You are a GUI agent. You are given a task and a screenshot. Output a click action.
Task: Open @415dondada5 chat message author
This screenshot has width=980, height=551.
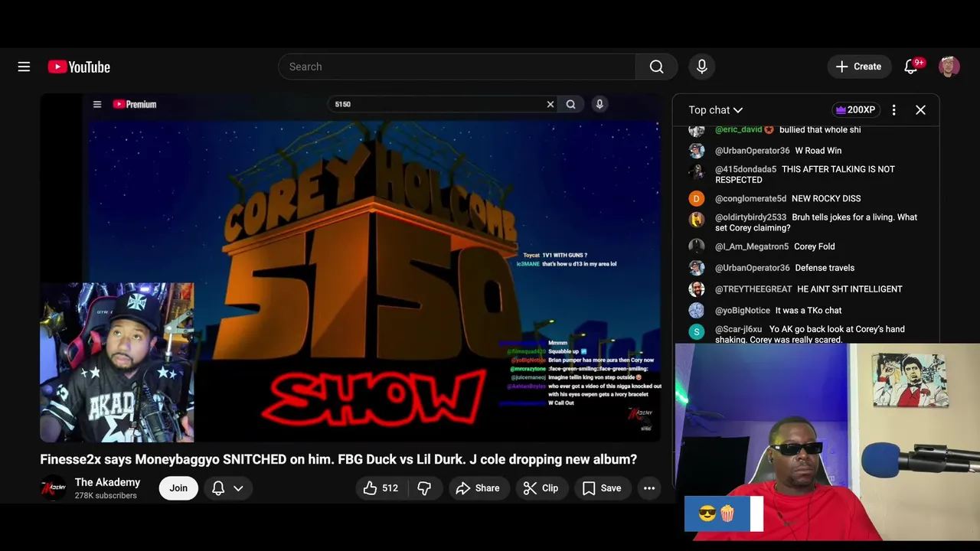[746, 169]
